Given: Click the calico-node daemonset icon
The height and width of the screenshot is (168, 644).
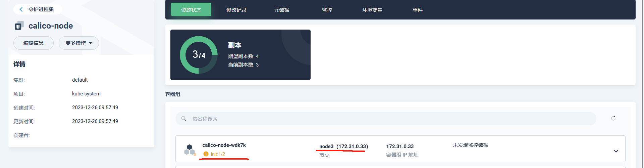Looking at the screenshot, I should coord(19,26).
